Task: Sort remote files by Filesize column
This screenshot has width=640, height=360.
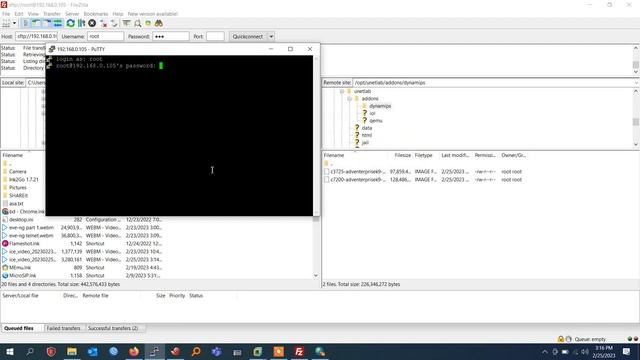Action: (x=402, y=156)
